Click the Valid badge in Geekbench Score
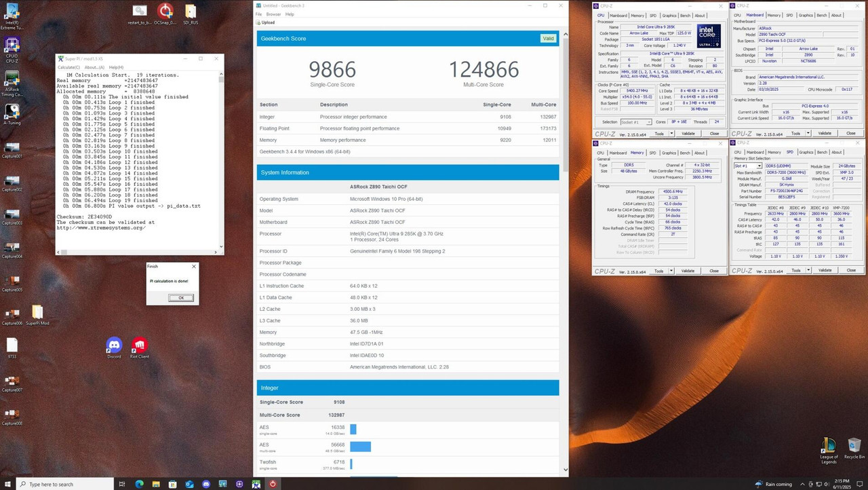The width and height of the screenshot is (868, 490). 548,39
